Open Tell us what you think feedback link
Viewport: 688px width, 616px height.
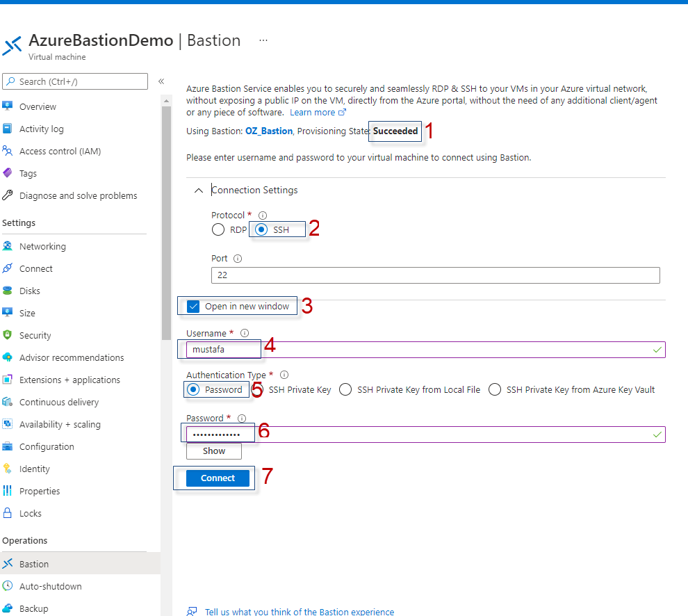pyautogui.click(x=300, y=612)
